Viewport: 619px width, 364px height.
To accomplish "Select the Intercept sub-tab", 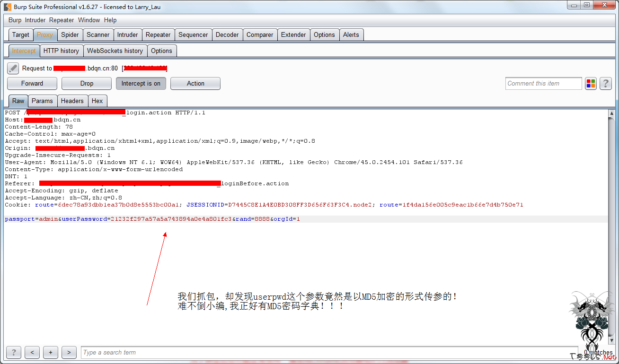I will (24, 51).
